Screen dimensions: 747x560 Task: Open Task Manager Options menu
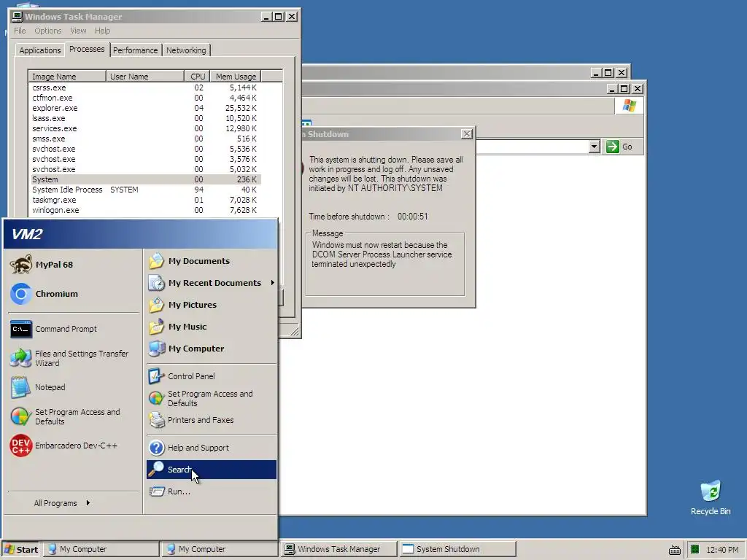(x=47, y=31)
